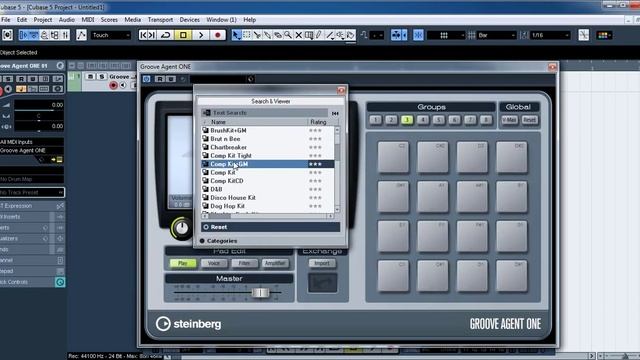Click the red Record transport button

(218, 35)
